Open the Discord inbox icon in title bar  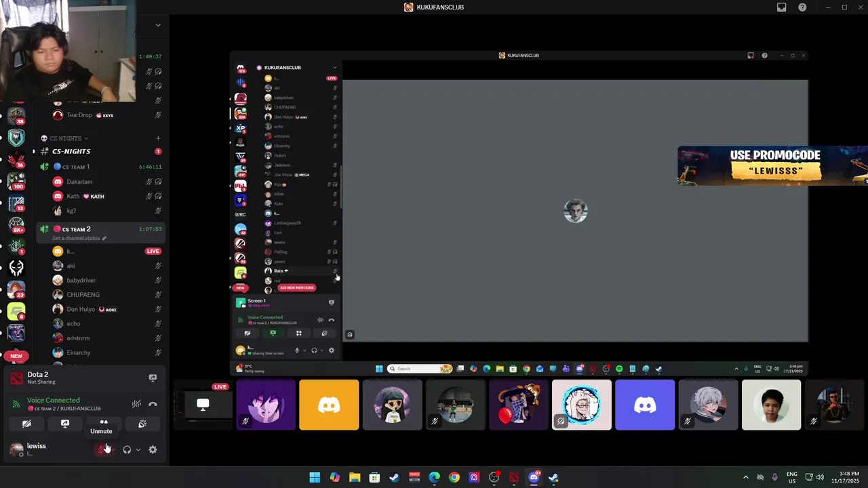point(781,7)
